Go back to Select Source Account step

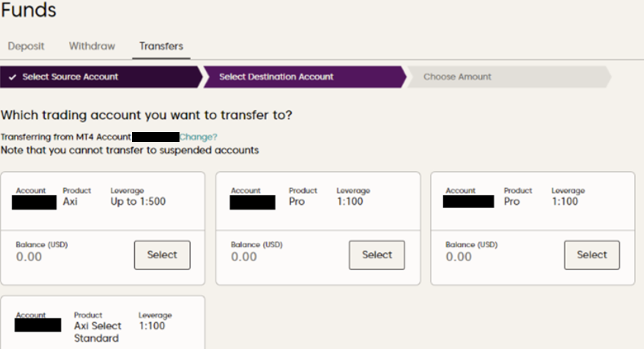70,77
